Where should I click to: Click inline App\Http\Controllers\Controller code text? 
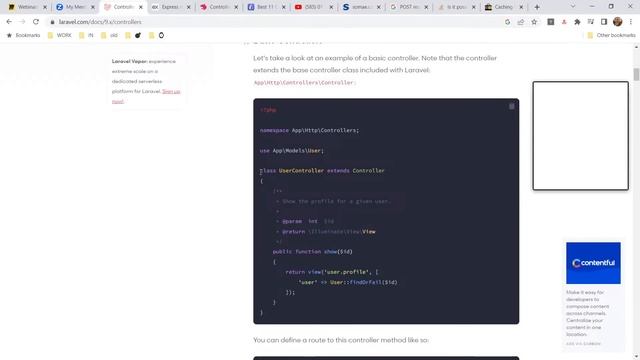point(304,83)
